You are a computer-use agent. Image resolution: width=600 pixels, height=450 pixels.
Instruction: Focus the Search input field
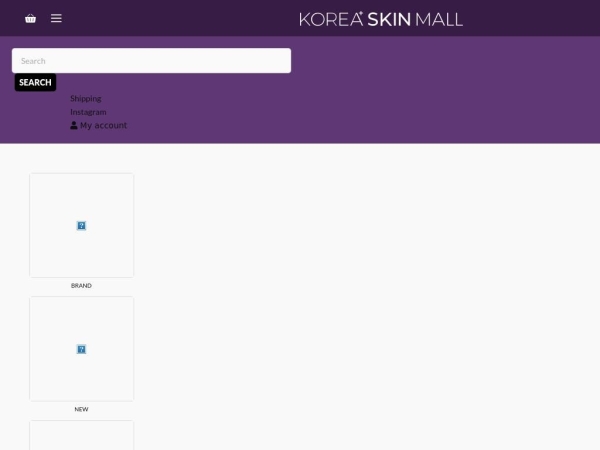pyautogui.click(x=152, y=60)
